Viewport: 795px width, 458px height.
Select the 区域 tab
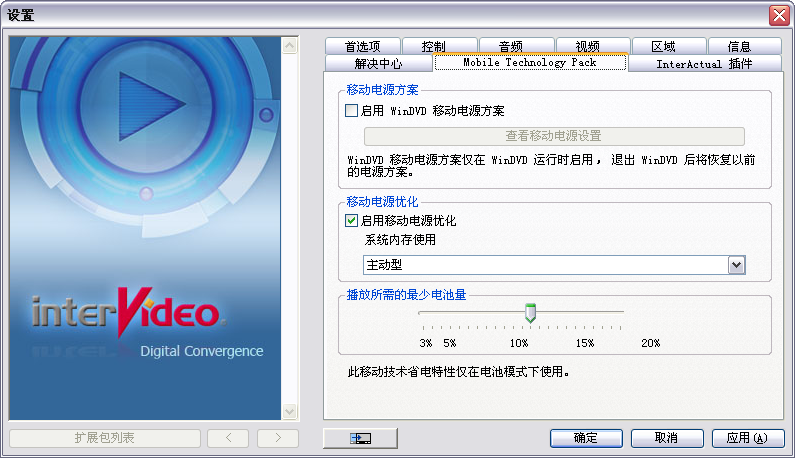pos(669,46)
